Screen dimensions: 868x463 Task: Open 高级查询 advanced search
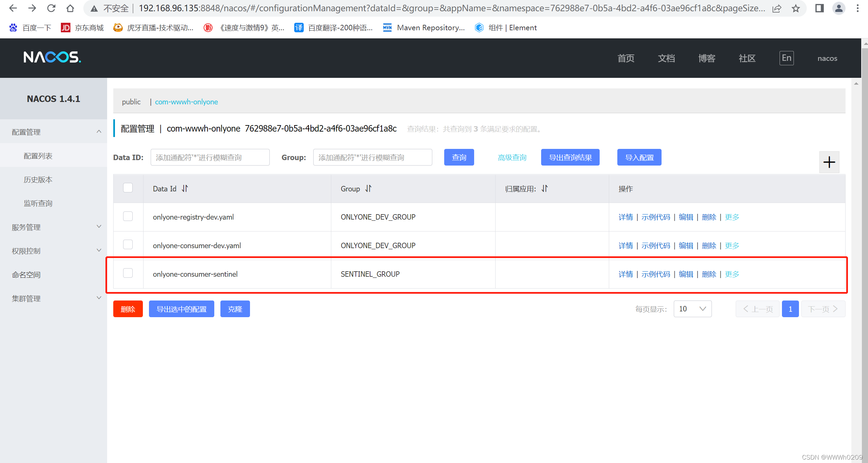click(x=512, y=157)
